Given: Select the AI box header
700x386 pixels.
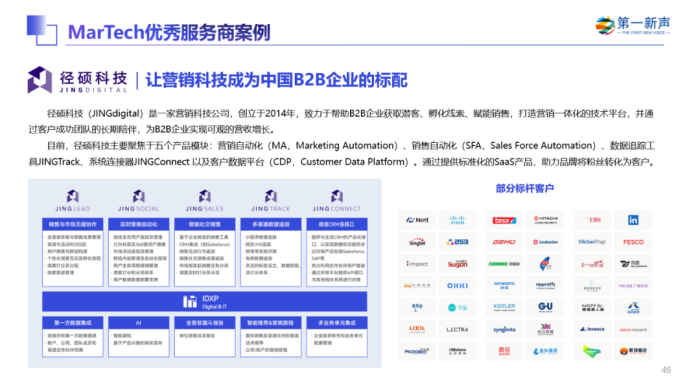Looking at the screenshot, I should [x=138, y=323].
